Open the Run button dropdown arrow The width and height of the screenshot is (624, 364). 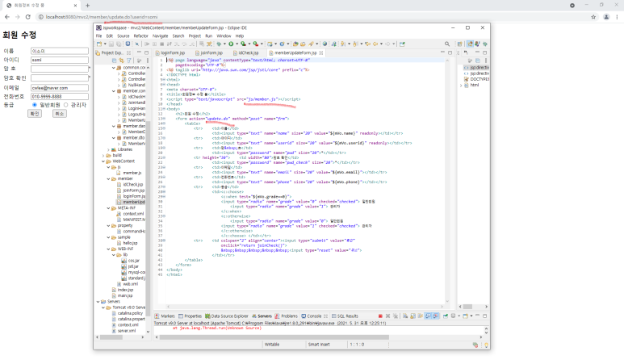pyautogui.click(x=236, y=44)
